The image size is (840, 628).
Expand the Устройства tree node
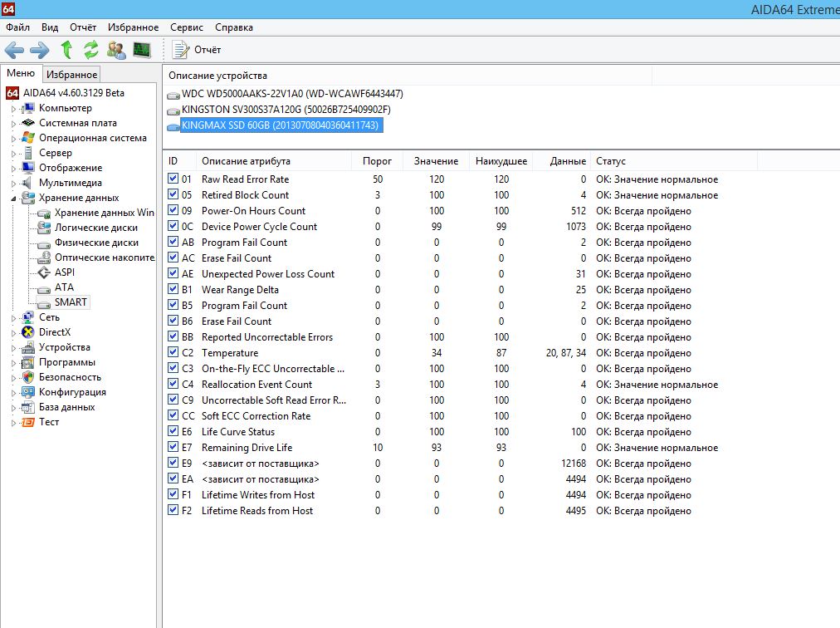[13, 348]
